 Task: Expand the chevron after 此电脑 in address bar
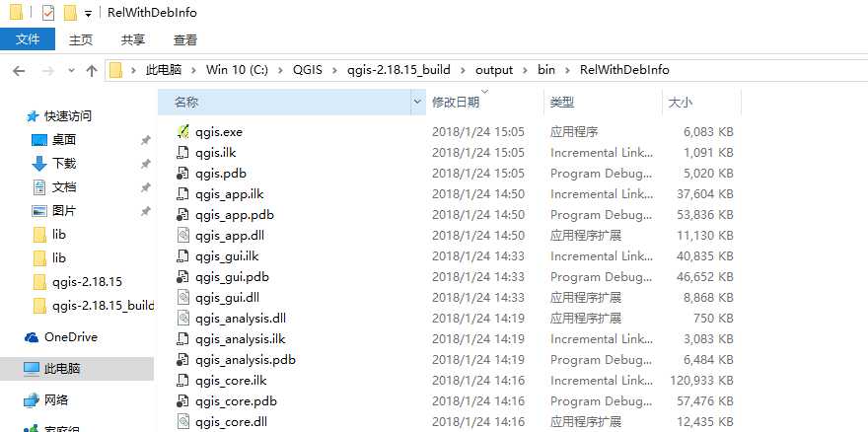pyautogui.click(x=193, y=70)
